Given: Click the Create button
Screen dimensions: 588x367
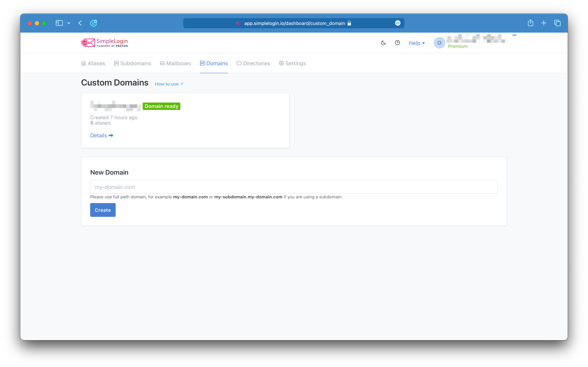Looking at the screenshot, I should [x=103, y=210].
